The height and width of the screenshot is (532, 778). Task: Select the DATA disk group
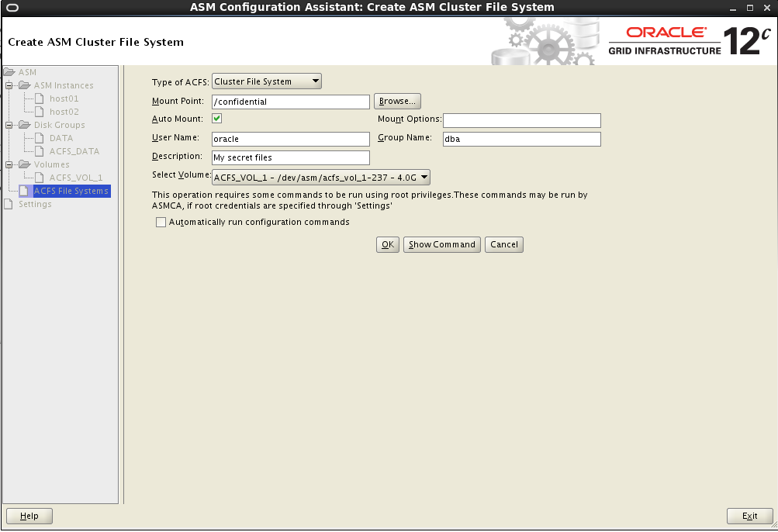[x=61, y=138]
